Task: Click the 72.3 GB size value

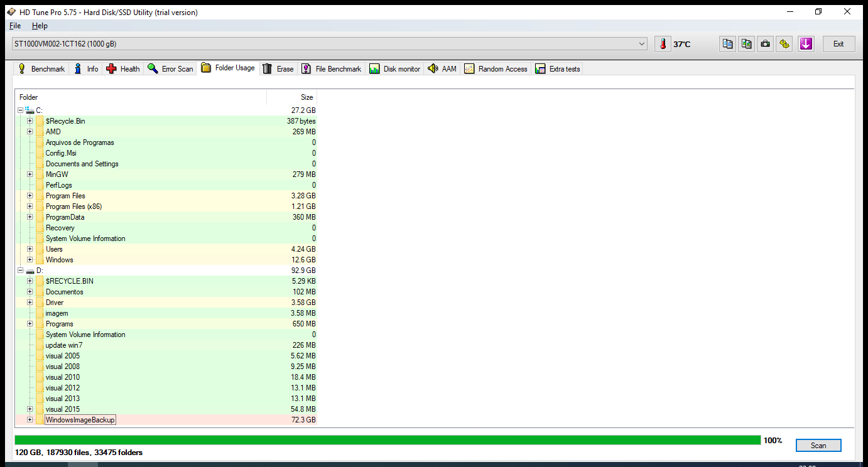Action: tap(303, 420)
